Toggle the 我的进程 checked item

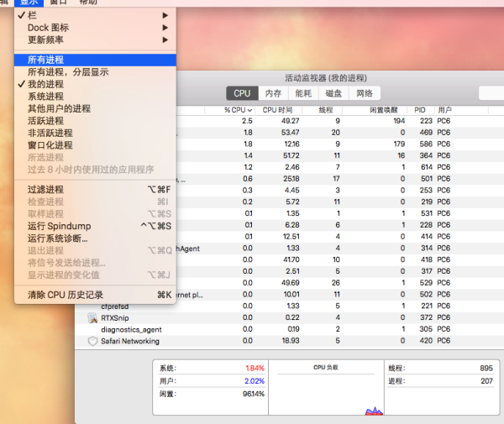click(x=95, y=84)
